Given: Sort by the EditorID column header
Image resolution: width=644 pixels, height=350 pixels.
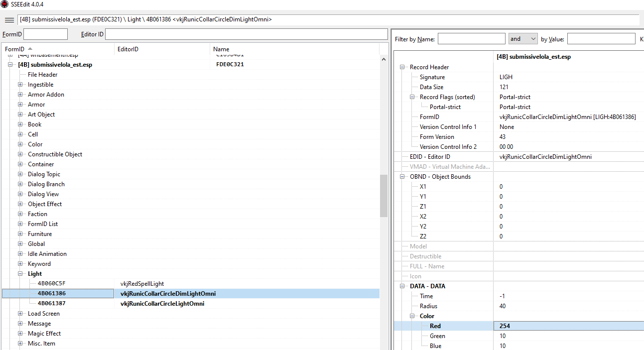Looking at the screenshot, I should tap(128, 49).
